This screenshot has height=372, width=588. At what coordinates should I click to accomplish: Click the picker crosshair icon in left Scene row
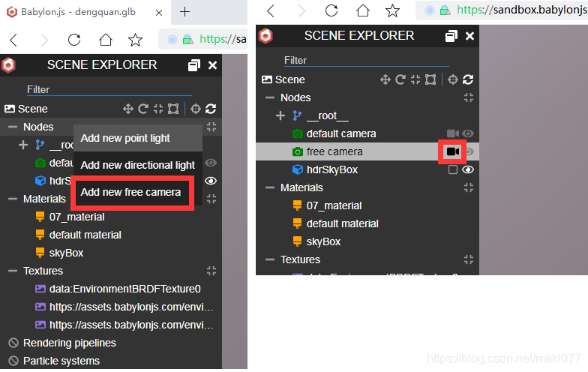point(195,109)
